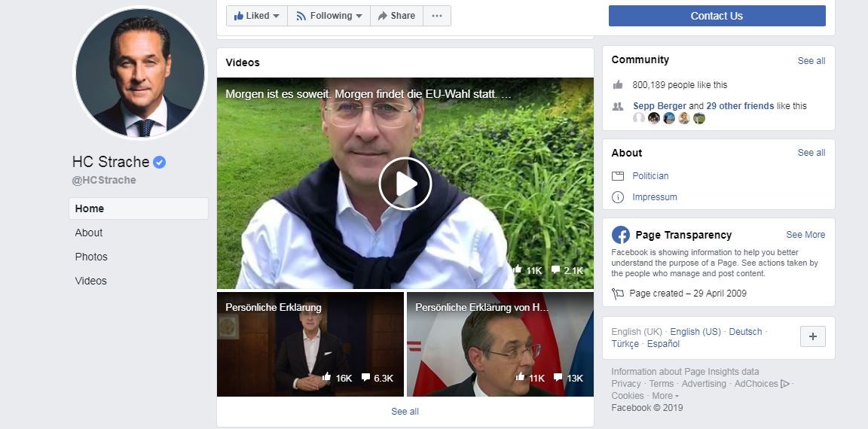Open the Following dropdown button
868x429 pixels.
[329, 16]
